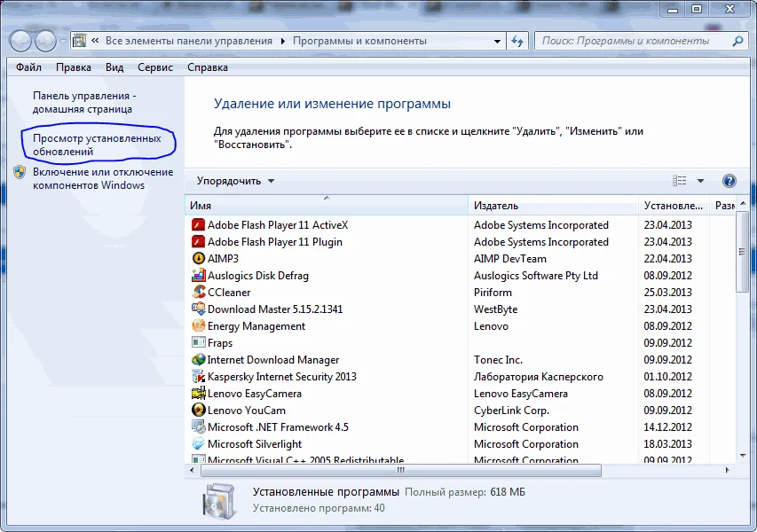Click the Tonec Inc. publisher cell
Viewport: 757px width, 532px height.
click(x=498, y=360)
